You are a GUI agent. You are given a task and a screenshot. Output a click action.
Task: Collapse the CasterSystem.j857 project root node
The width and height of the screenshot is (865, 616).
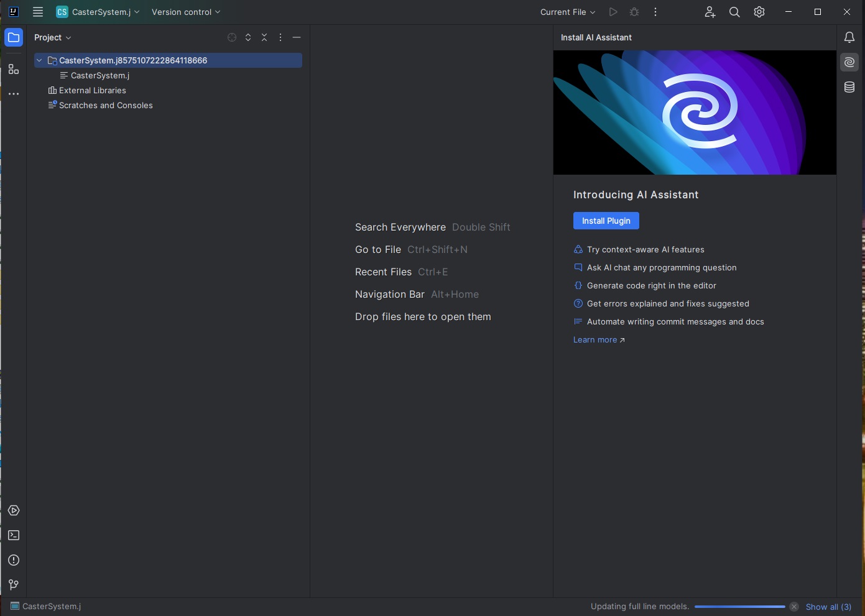click(x=39, y=60)
